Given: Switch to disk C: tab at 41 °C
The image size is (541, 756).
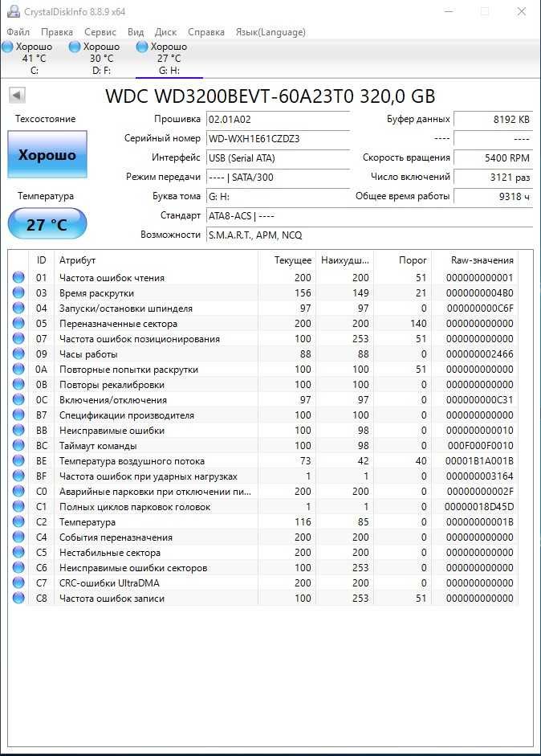Looking at the screenshot, I should pyautogui.click(x=34, y=59).
